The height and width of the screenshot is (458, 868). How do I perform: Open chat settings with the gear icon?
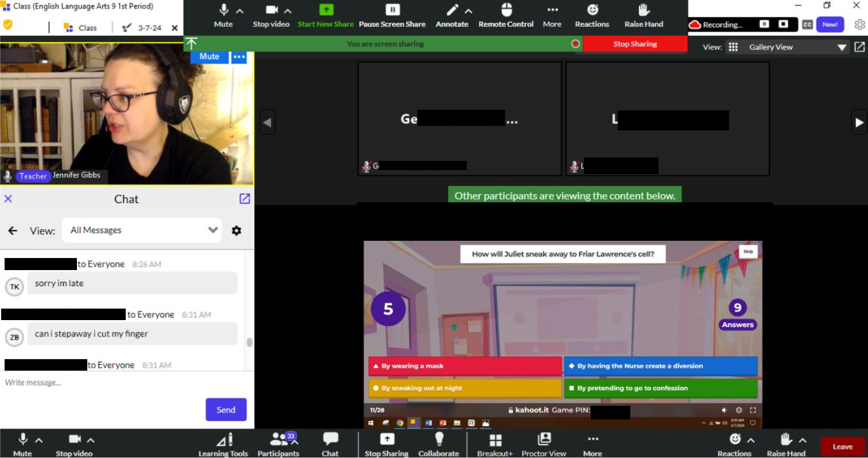(236, 230)
